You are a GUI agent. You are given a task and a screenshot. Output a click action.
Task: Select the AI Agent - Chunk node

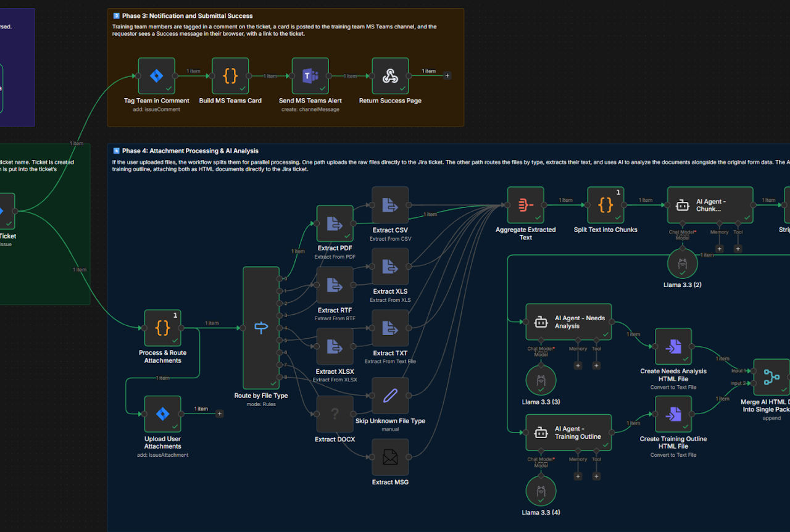(x=710, y=205)
